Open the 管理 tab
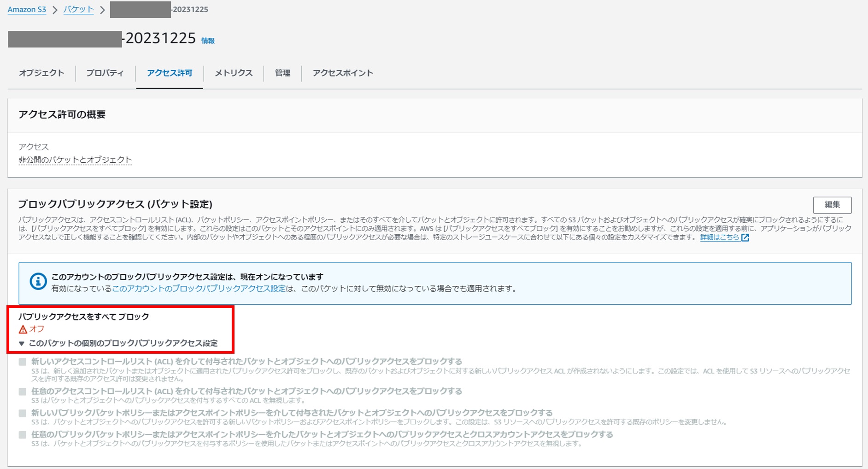Screen dimensions: 868x469 tap(282, 73)
